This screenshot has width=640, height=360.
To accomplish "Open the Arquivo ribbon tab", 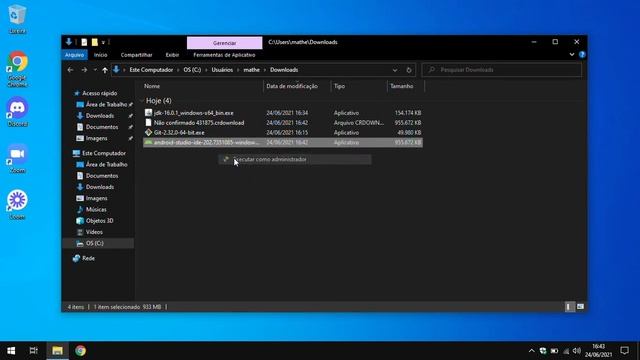I will [x=74, y=55].
